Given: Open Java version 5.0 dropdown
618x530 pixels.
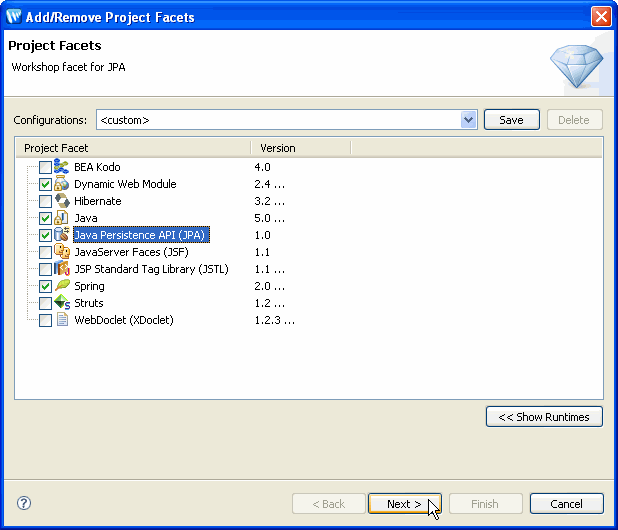Looking at the screenshot, I should [x=279, y=219].
